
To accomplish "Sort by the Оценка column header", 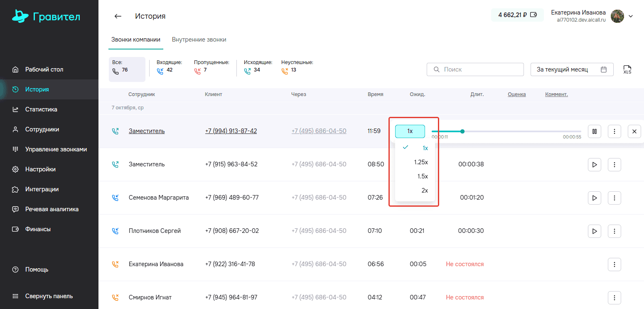I will tap(516, 94).
